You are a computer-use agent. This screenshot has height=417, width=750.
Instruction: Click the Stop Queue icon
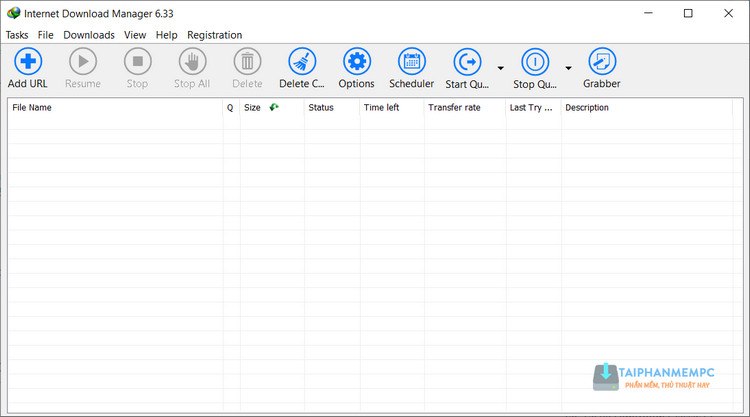tap(536, 62)
